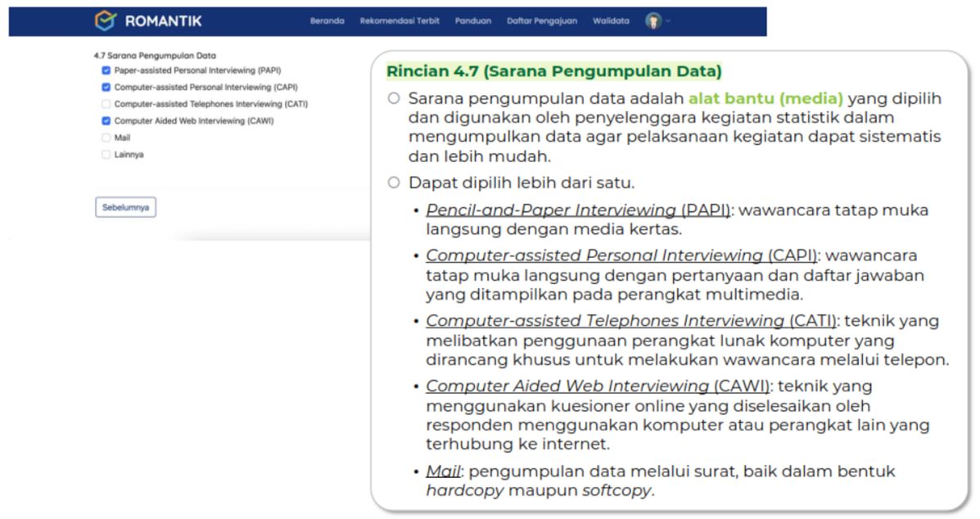Tick the Mail checkbox
Screen dimensions: 980x519
point(106,138)
